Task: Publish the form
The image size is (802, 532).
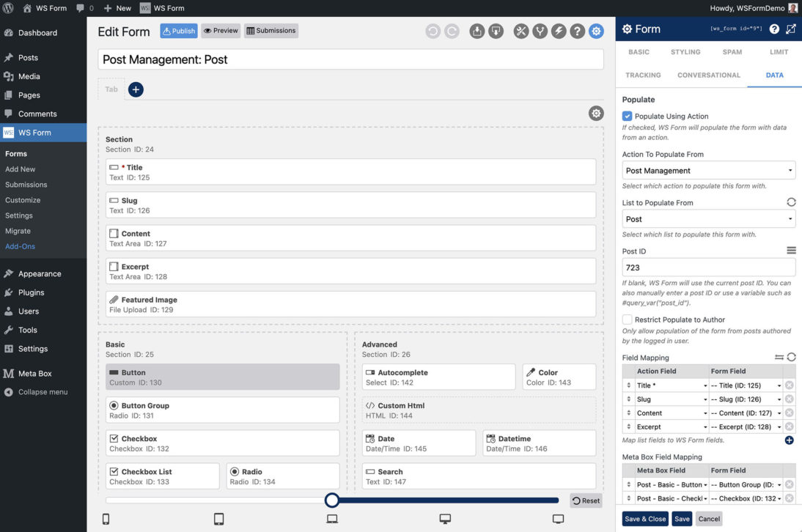Action: pos(178,31)
